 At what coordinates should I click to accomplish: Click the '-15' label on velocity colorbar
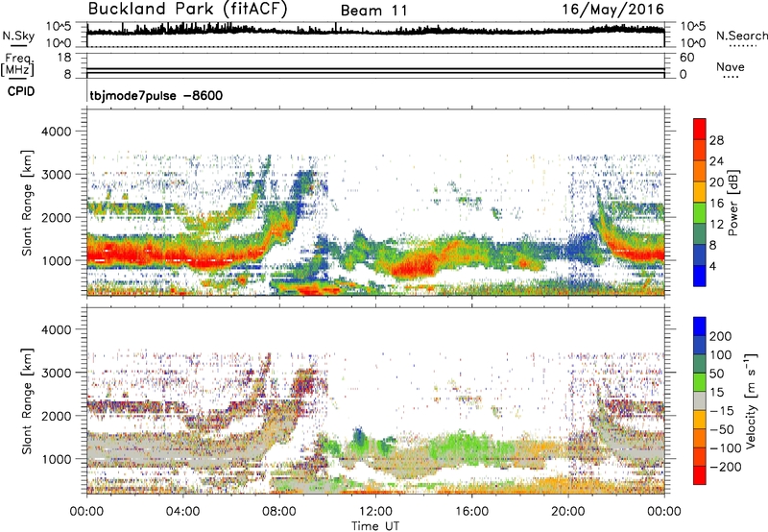[x=722, y=411]
